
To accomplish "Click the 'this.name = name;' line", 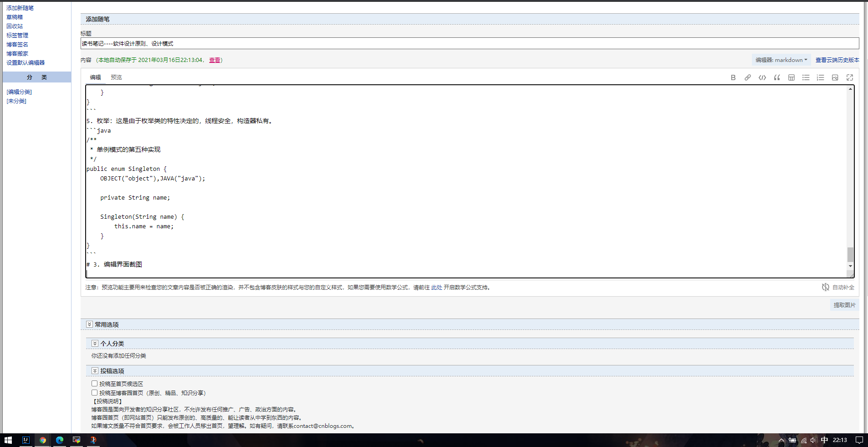I will click(x=144, y=226).
